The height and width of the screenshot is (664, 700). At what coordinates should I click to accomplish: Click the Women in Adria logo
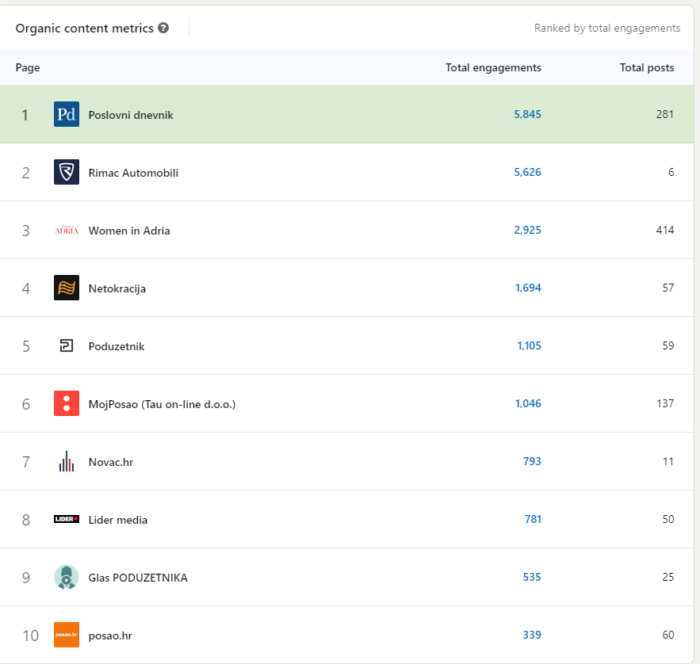tap(66, 230)
